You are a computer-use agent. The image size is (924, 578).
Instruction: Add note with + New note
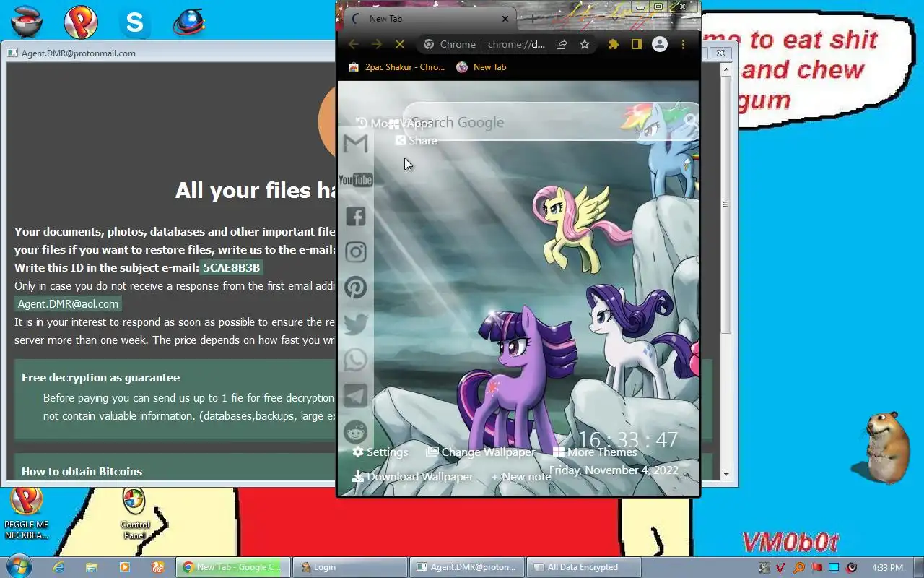520,477
